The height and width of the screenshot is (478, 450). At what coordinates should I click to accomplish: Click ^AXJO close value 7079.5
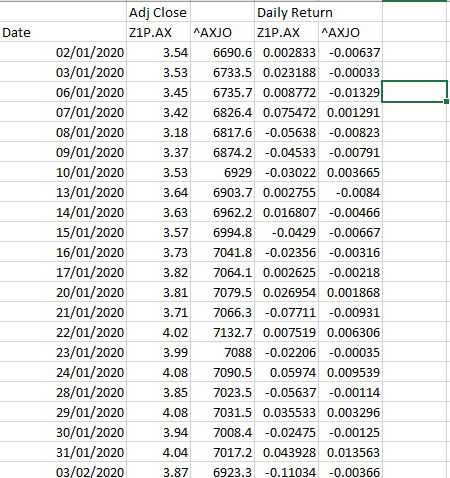click(222, 292)
